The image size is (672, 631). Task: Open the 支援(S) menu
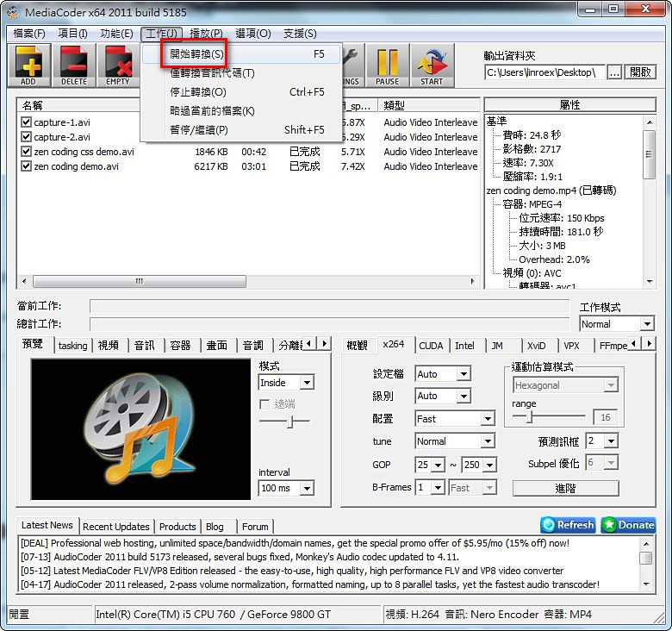(x=300, y=34)
